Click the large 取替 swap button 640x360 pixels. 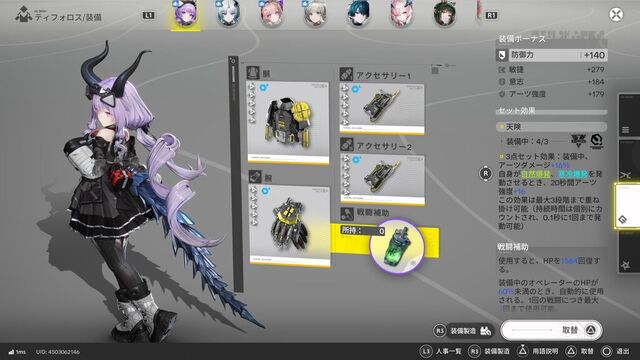[551, 330]
